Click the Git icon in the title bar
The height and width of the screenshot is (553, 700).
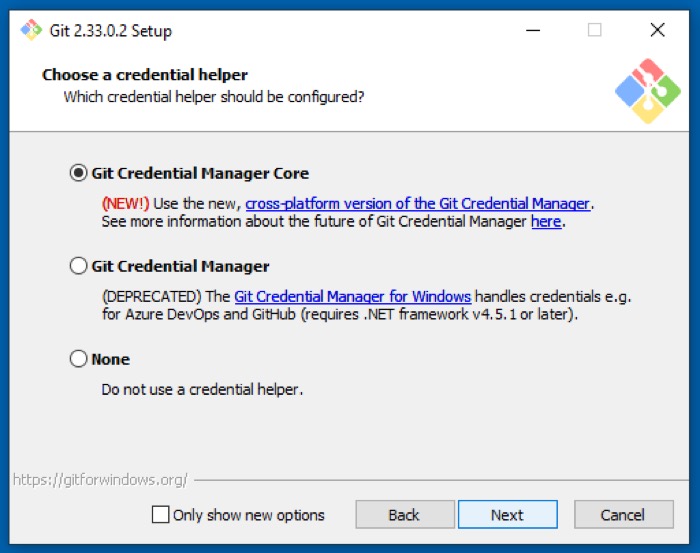tap(31, 30)
